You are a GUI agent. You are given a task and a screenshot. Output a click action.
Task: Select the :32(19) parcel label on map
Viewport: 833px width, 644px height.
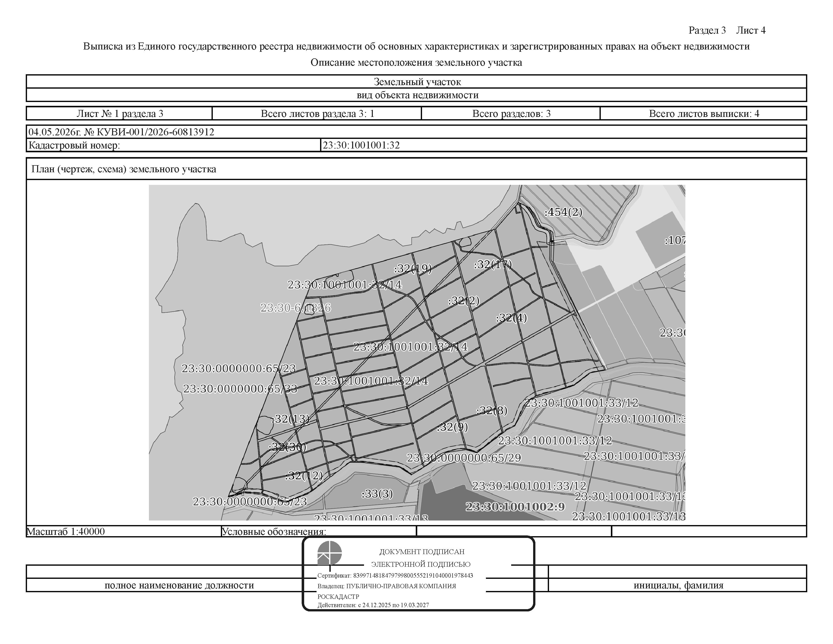click(x=413, y=269)
